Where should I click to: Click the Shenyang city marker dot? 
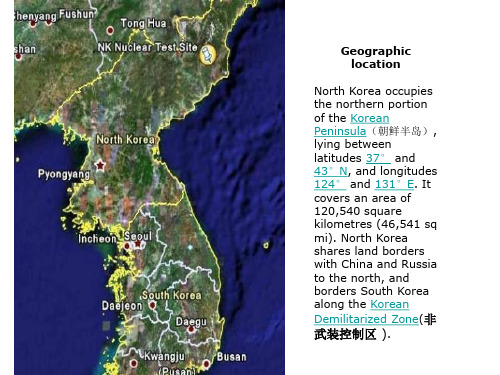click(x=33, y=23)
